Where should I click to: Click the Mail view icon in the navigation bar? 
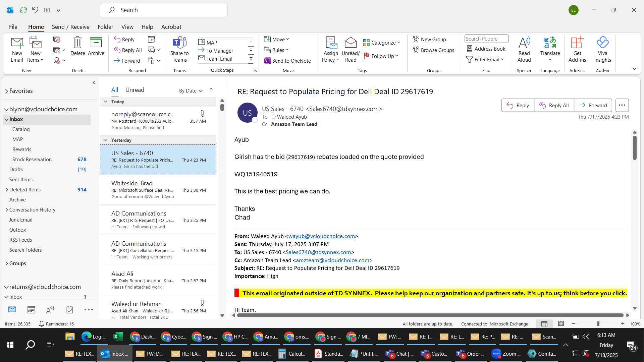(x=12, y=309)
